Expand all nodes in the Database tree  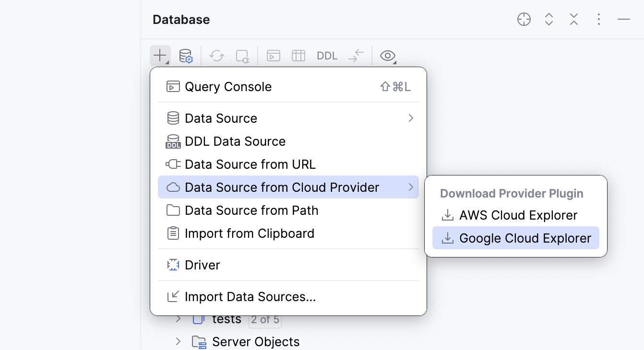(x=549, y=19)
